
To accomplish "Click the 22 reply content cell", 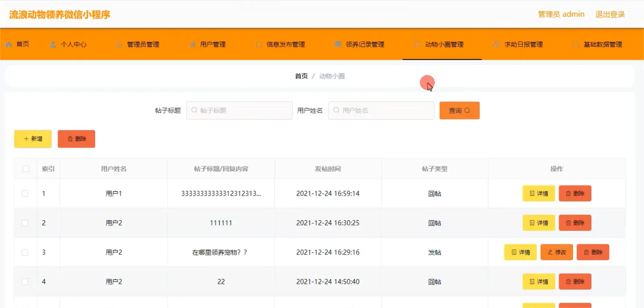I will [x=221, y=282].
